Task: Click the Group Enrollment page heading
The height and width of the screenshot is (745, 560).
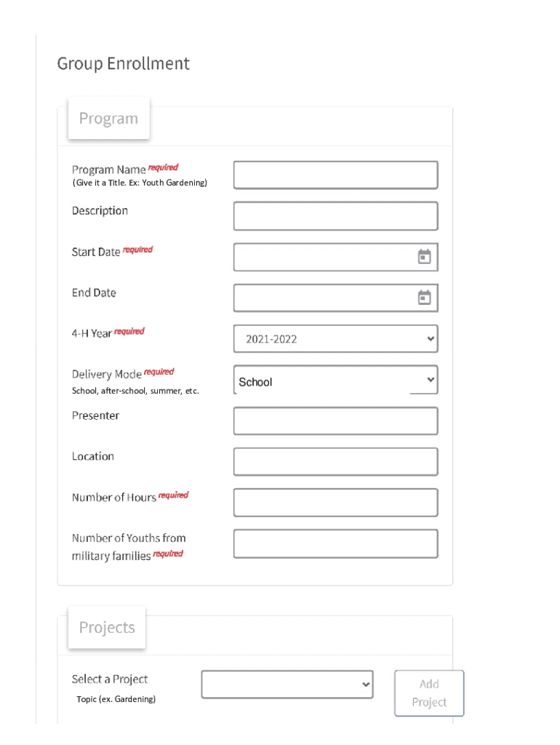Action: coord(123,64)
